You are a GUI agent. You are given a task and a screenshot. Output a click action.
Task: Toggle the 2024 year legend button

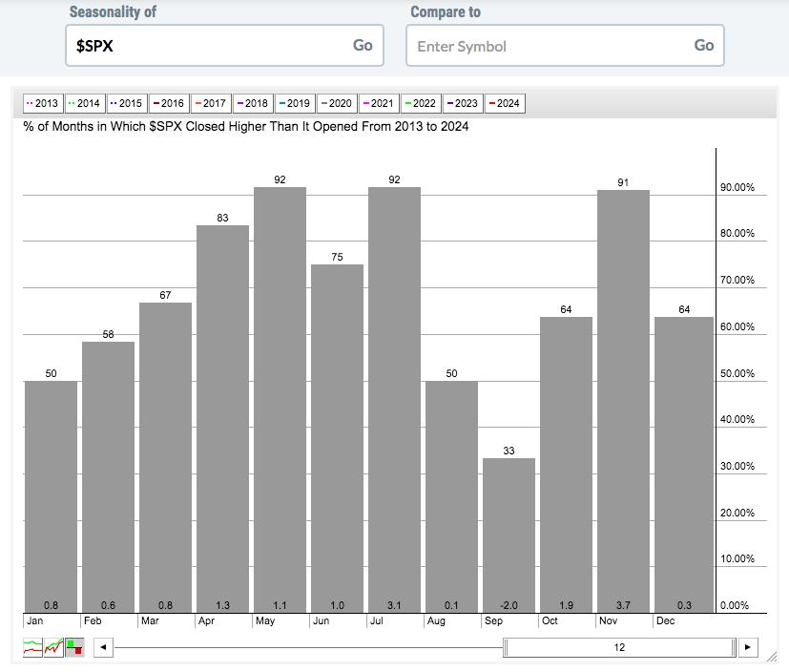point(505,103)
